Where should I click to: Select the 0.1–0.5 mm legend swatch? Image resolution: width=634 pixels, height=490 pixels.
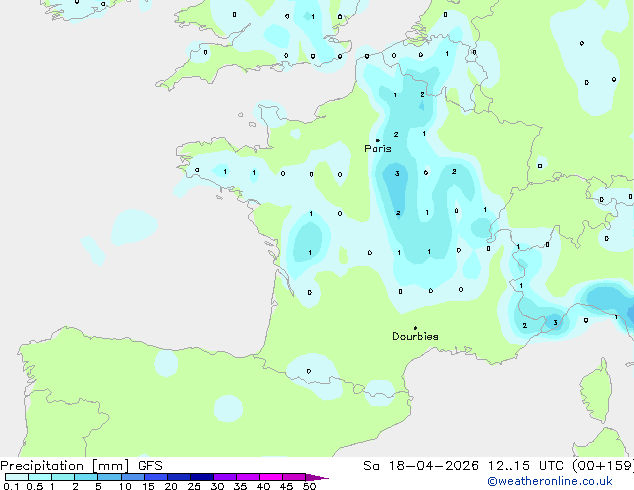point(17,477)
